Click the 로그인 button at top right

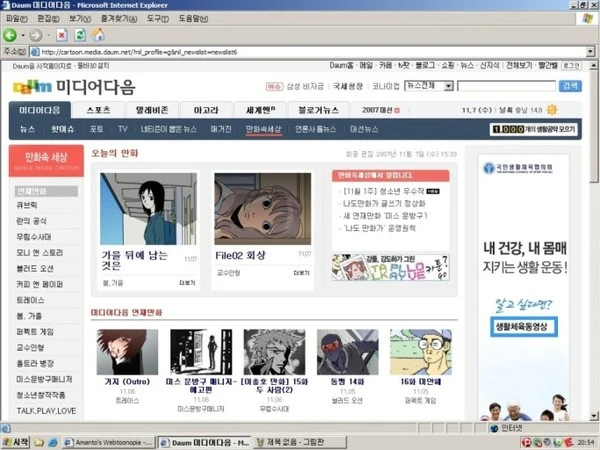click(x=571, y=66)
